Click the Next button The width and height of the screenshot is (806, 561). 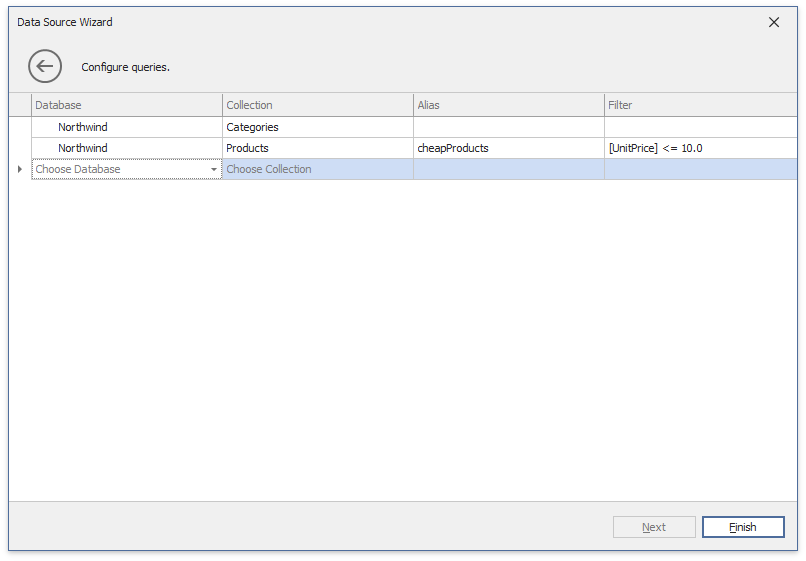(654, 527)
